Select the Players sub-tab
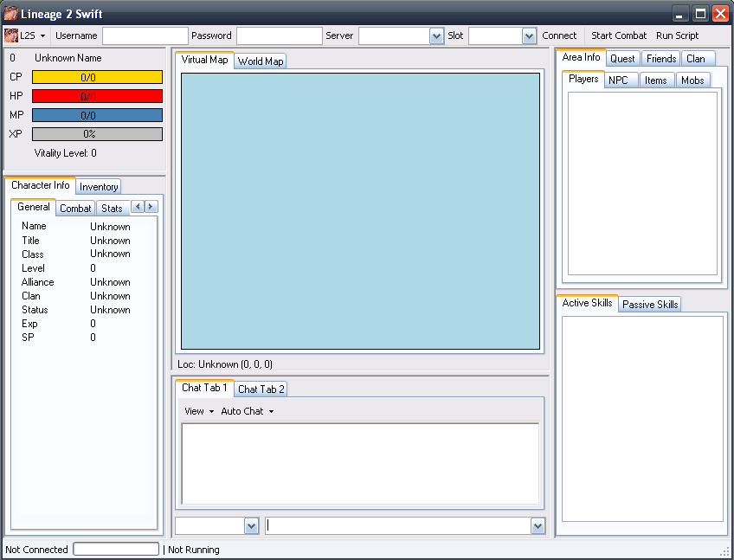Screen dimensions: 734x560 pyautogui.click(x=583, y=79)
